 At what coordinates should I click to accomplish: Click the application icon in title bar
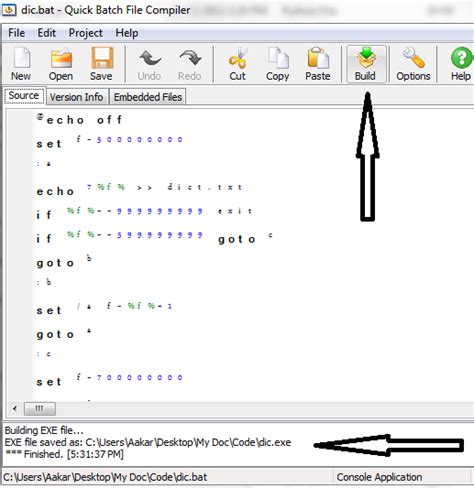[x=9, y=10]
